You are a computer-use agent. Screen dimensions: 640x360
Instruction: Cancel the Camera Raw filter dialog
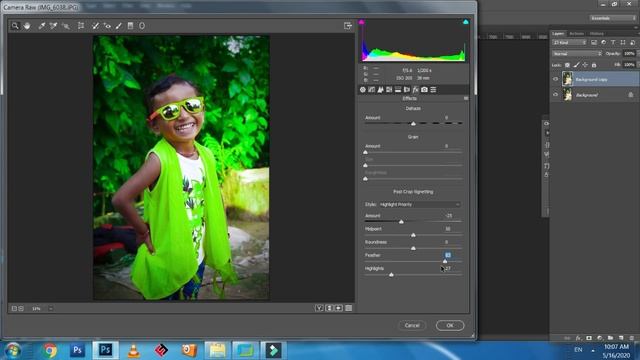pyautogui.click(x=412, y=325)
